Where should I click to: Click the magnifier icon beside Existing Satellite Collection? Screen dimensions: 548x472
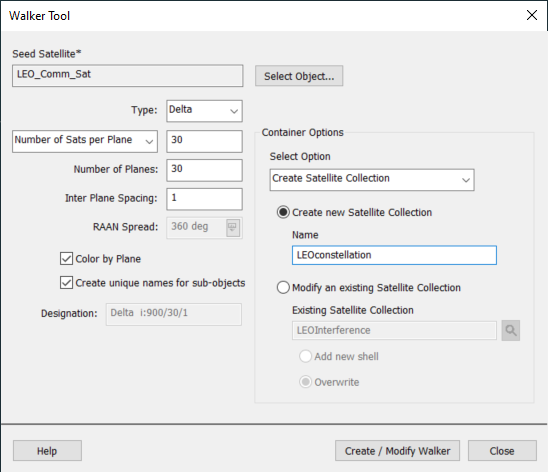click(x=511, y=330)
